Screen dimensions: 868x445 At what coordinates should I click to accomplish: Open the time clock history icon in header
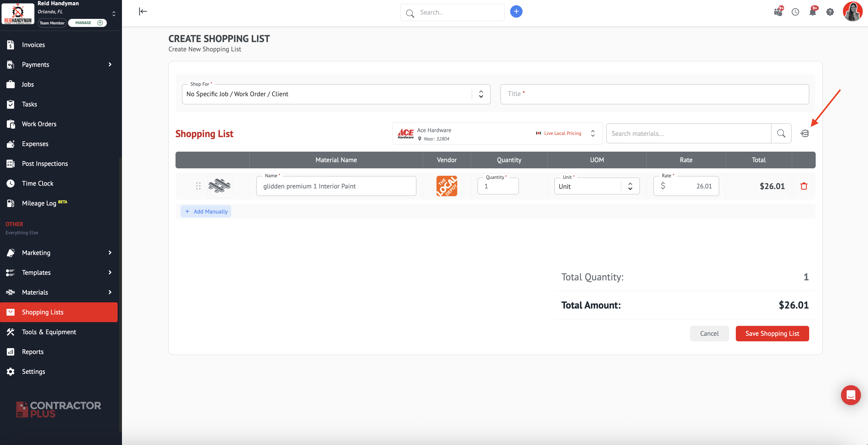[795, 12]
